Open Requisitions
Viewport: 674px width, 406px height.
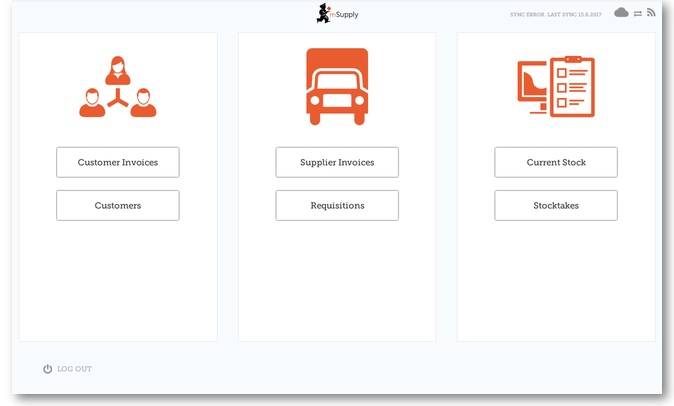[x=337, y=205]
